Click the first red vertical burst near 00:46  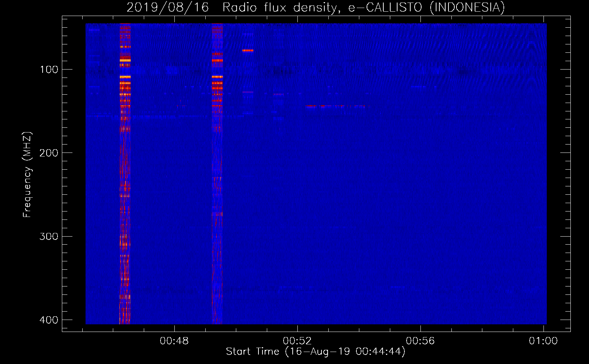pyautogui.click(x=125, y=174)
